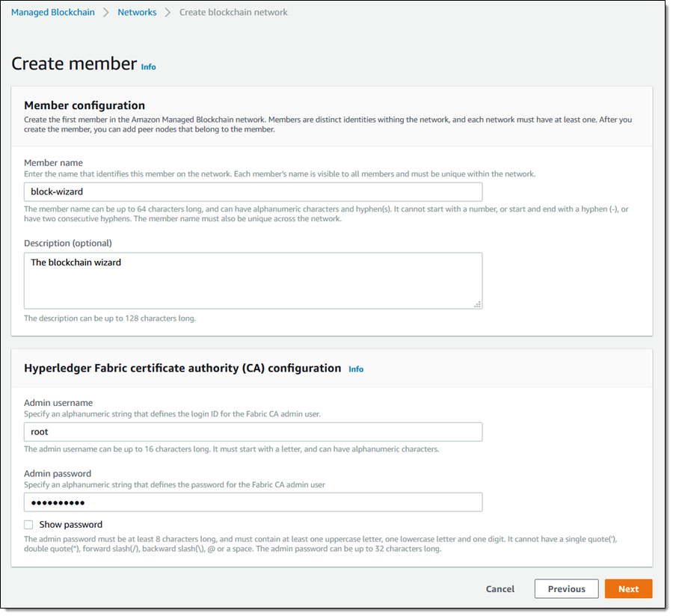673x616 pixels.
Task: Go to the Networks breadcrumb link
Action: click(137, 12)
